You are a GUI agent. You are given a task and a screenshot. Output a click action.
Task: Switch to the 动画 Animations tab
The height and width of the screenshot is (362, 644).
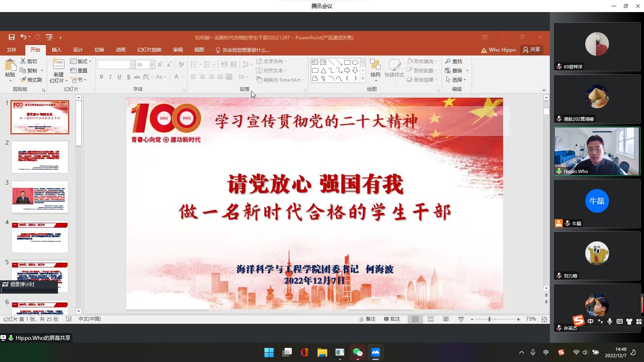click(121, 50)
